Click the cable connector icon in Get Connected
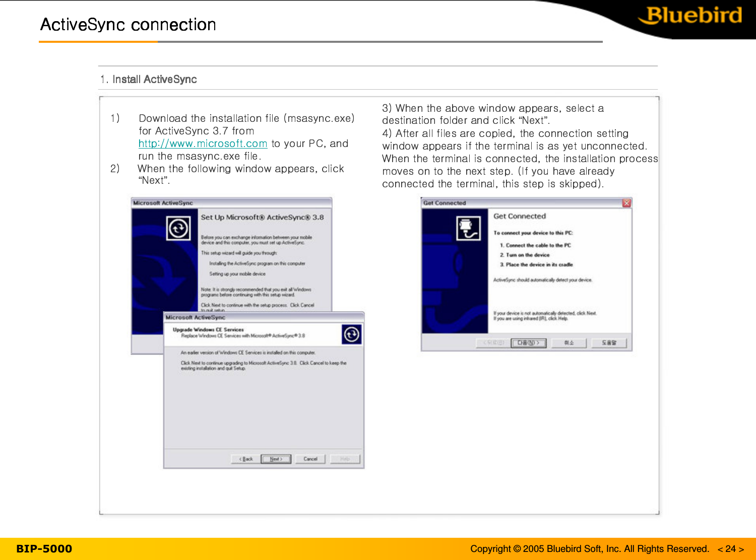Image resolution: width=756 pixels, height=560 pixels. (468, 228)
